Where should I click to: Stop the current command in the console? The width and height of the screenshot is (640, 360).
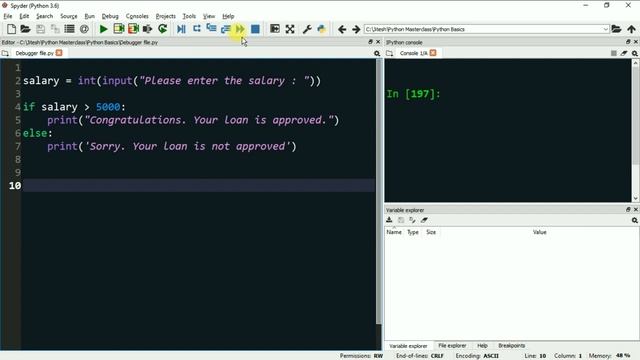click(x=613, y=53)
